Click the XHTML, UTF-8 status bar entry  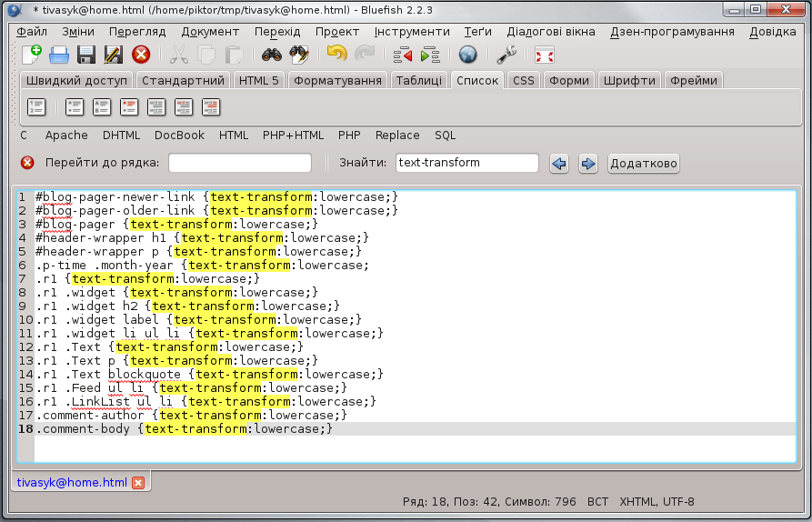click(657, 502)
